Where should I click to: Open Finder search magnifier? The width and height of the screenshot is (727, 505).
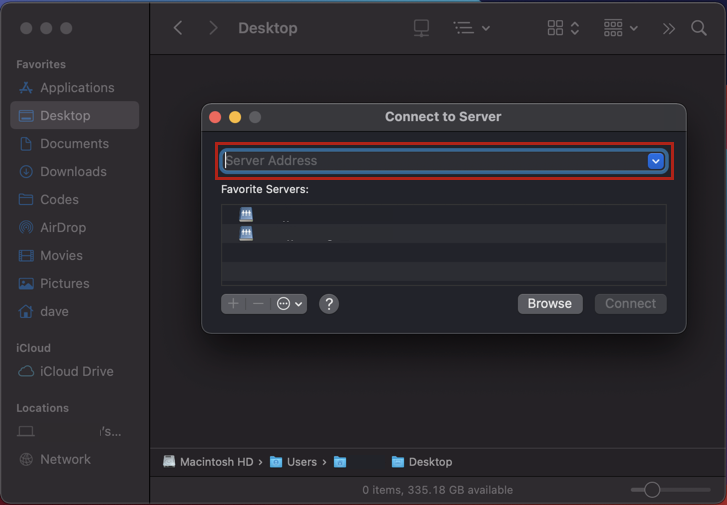pos(699,28)
